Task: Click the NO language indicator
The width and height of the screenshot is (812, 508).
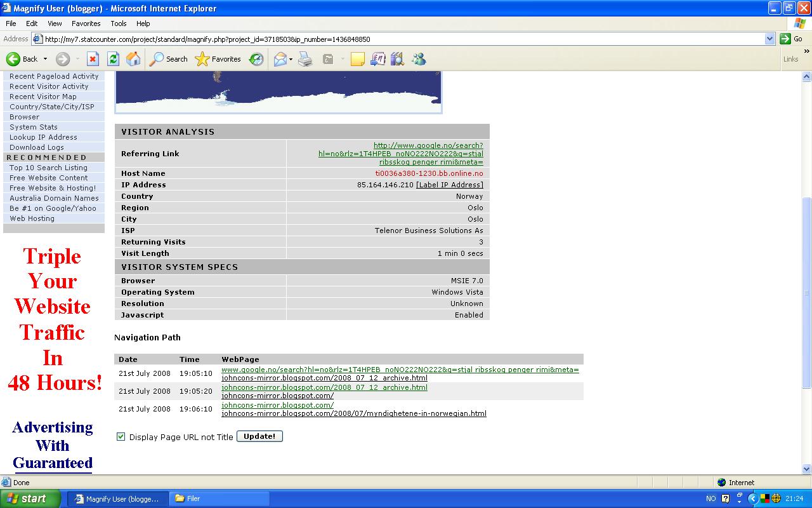Action: click(x=710, y=498)
